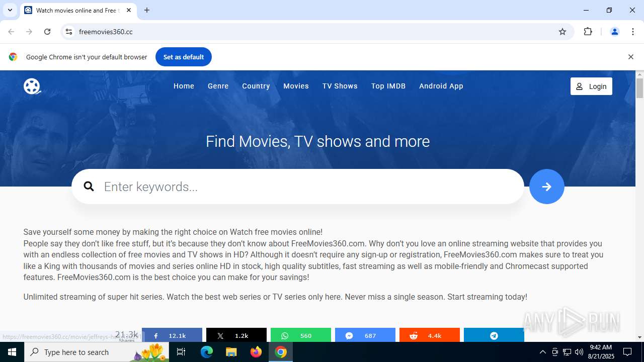
Task: Open the Top IMDB page
Action: point(388,86)
